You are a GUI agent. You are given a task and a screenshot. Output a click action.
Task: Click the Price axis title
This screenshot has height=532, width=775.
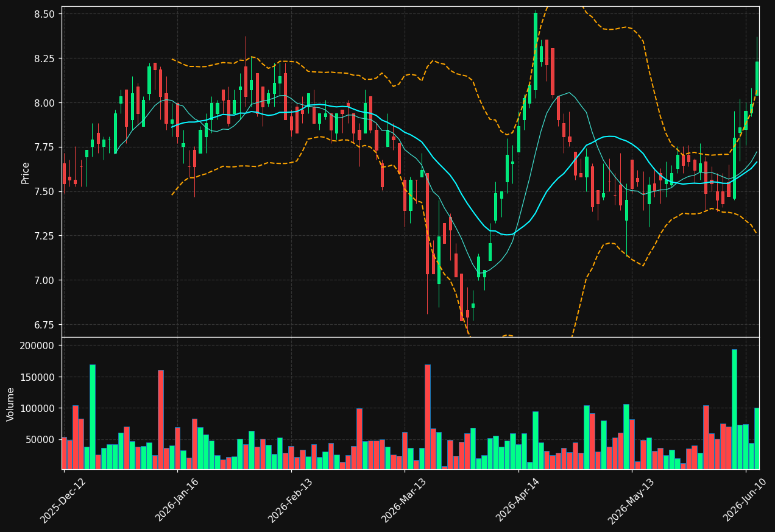(x=26, y=172)
